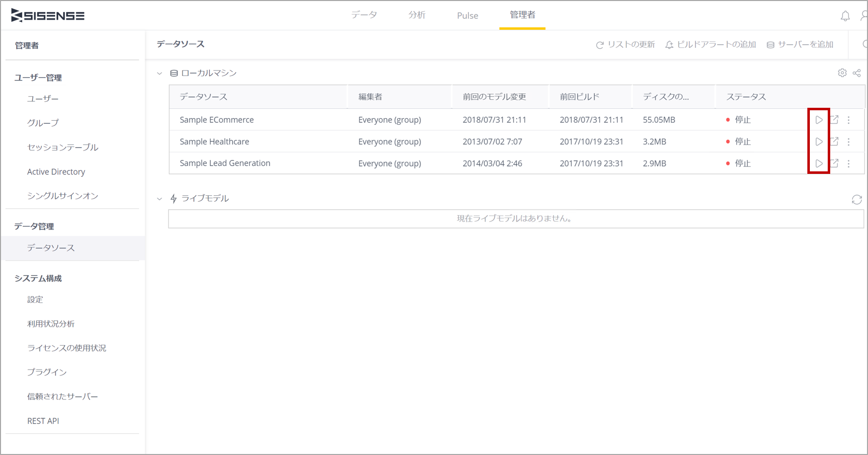Click the Sisense logo
Screen dimensions: 868x455
click(x=48, y=15)
